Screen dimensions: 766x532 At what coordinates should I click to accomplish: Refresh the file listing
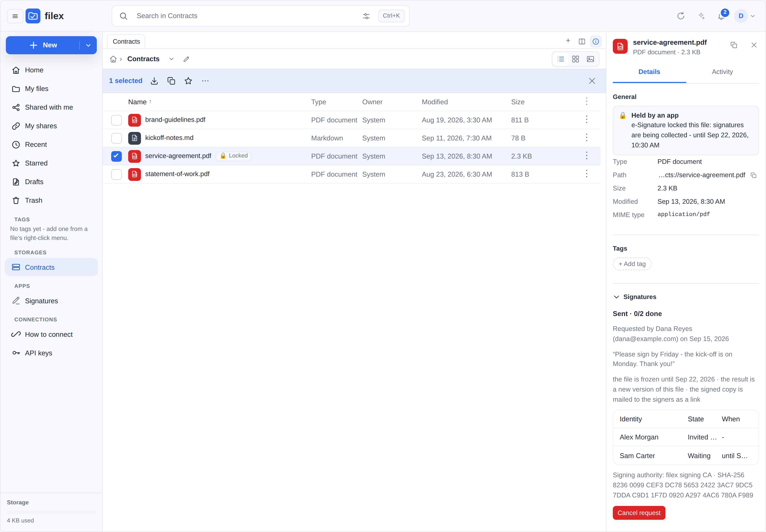(x=681, y=16)
